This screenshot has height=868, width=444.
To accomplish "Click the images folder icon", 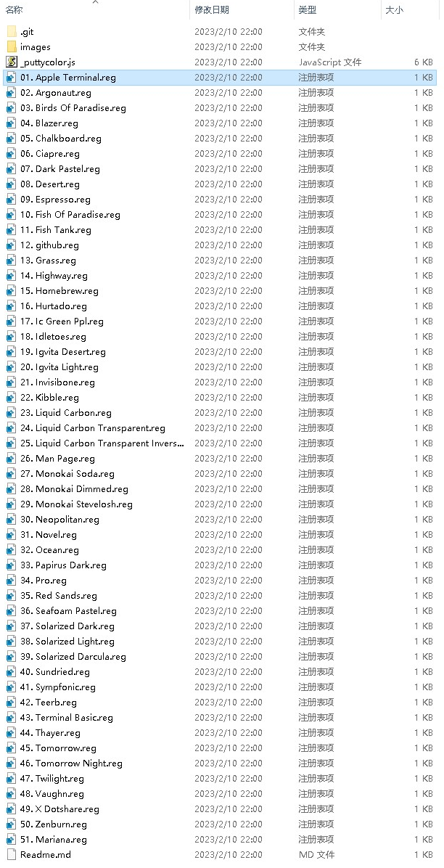I will click(x=12, y=46).
